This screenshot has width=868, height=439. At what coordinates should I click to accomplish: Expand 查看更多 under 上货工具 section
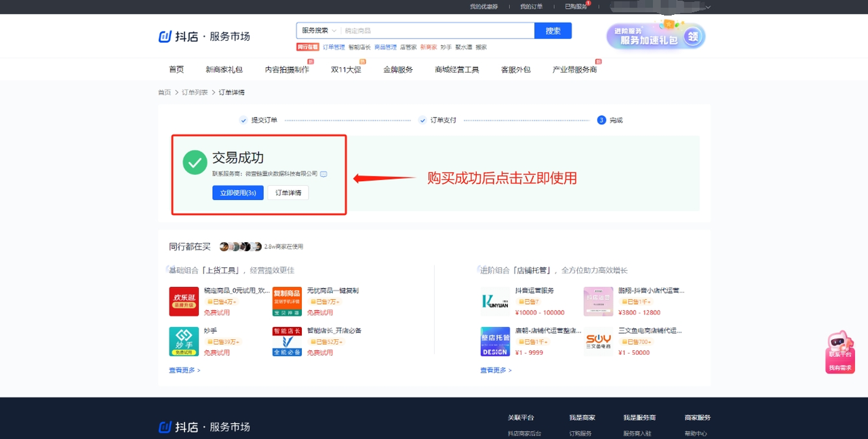184,370
